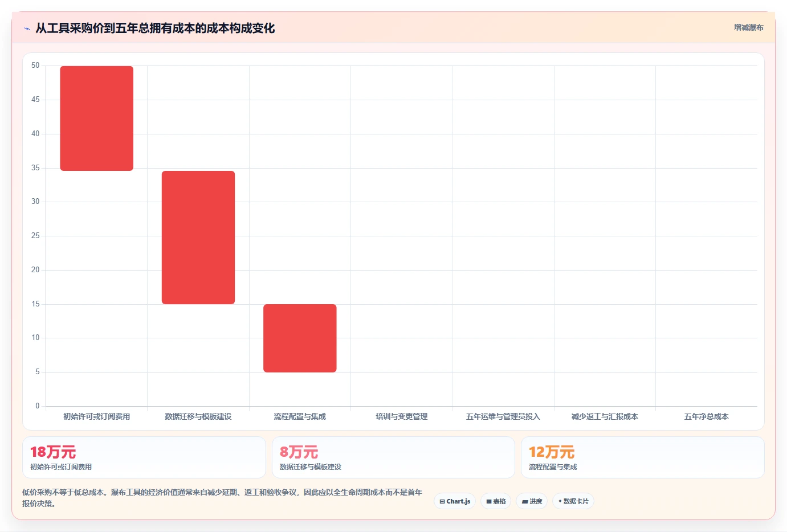Click x-axis label 五年运维与管理员投入
Viewport: 787px width, 532px height.
click(503, 416)
